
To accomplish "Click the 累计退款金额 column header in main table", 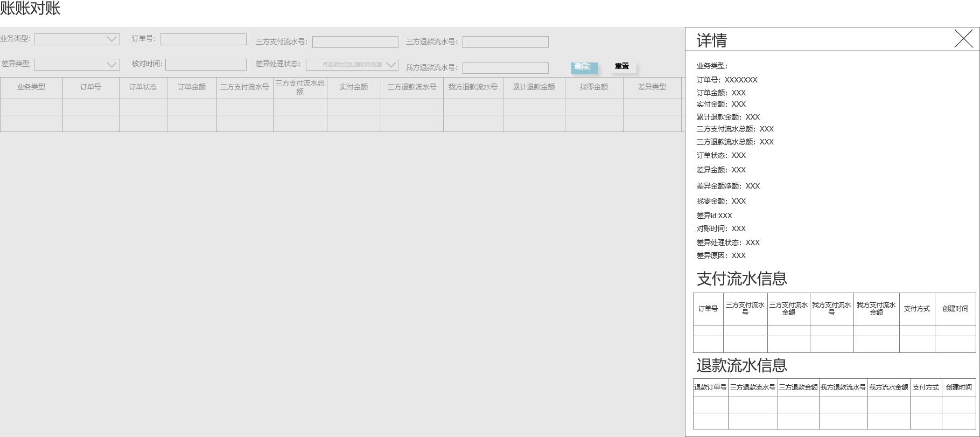I will click(x=534, y=88).
